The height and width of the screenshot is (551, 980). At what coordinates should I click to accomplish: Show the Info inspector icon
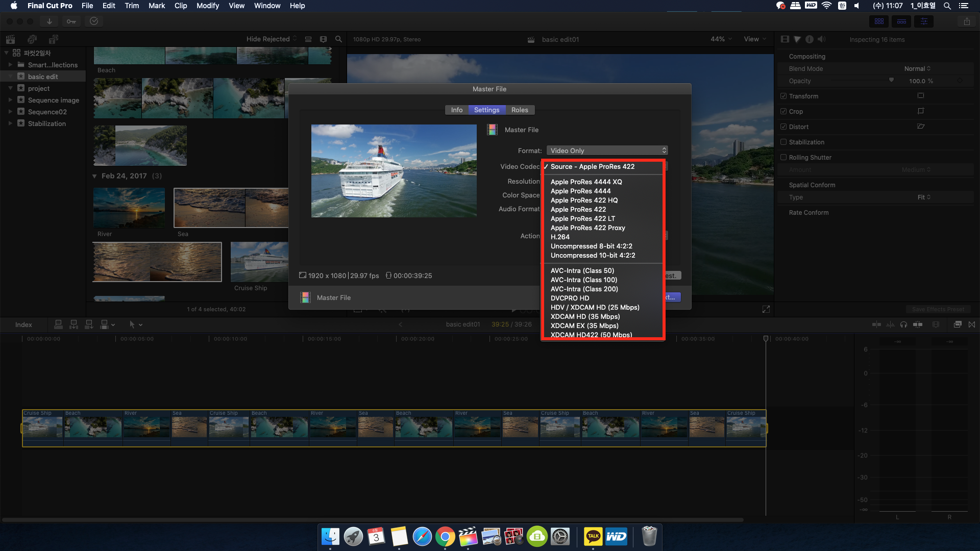pos(810,39)
